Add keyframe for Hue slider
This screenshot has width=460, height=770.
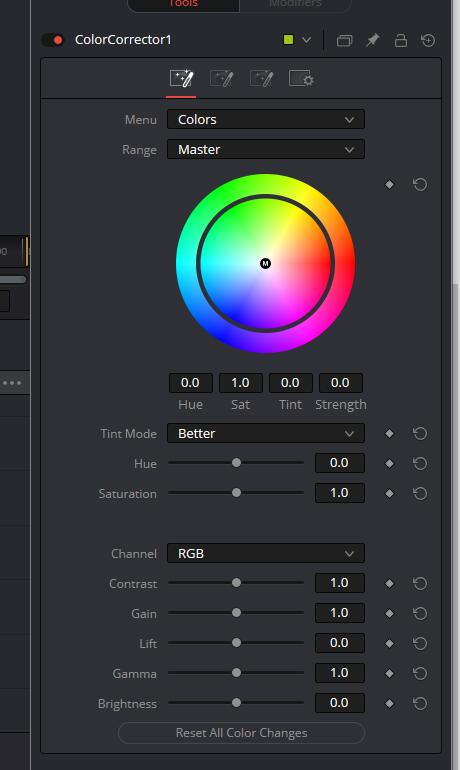[x=389, y=464]
